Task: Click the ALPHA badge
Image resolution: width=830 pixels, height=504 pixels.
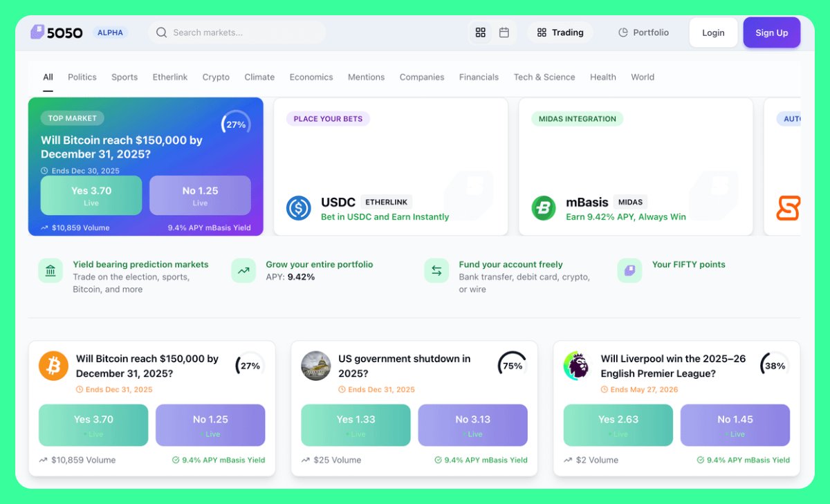Action: pos(110,32)
